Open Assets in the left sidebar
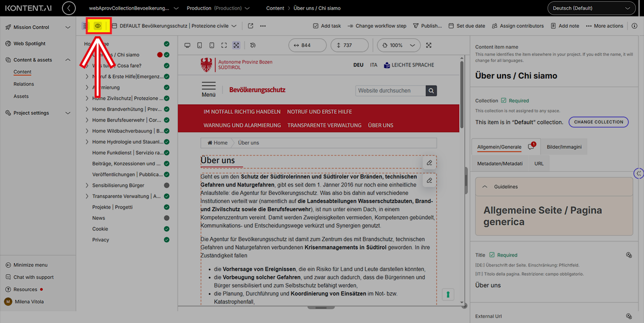The image size is (644, 323). (x=21, y=96)
